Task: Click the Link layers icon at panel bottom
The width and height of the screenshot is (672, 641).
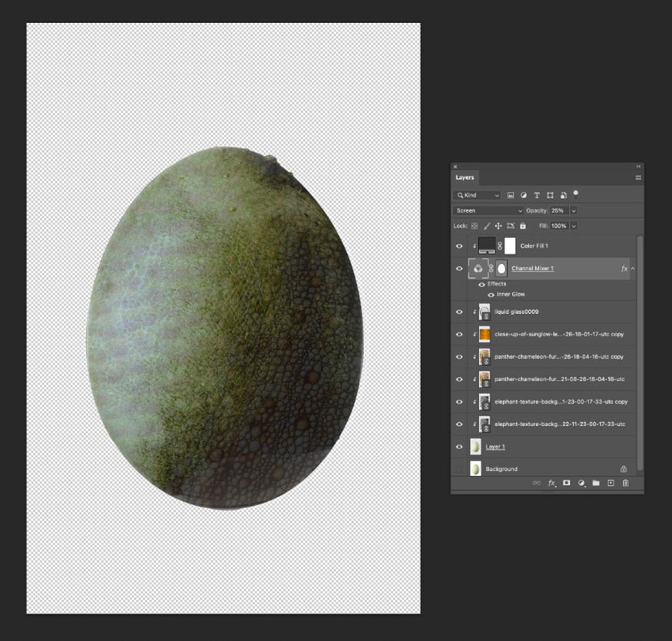Action: click(x=537, y=483)
